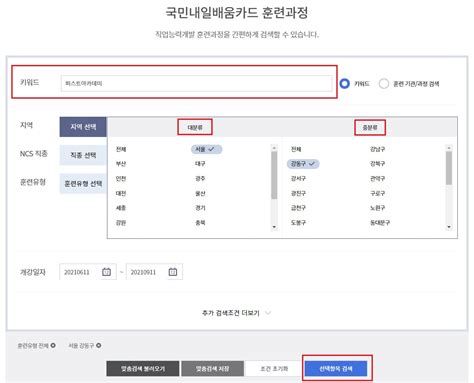Image resolution: width=474 pixels, height=383 pixels.
Task: Click up arrow of 대분류 list scrollbar
Action: pyautogui.click(x=274, y=148)
